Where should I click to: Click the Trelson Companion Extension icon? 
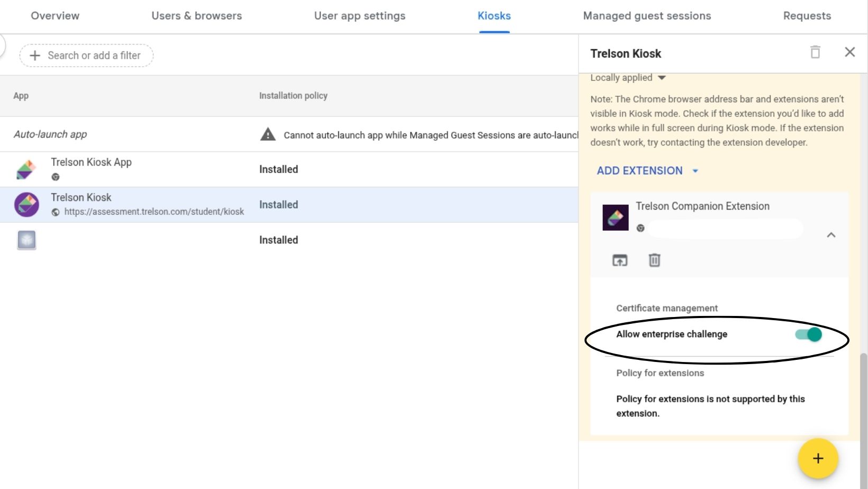(x=616, y=218)
